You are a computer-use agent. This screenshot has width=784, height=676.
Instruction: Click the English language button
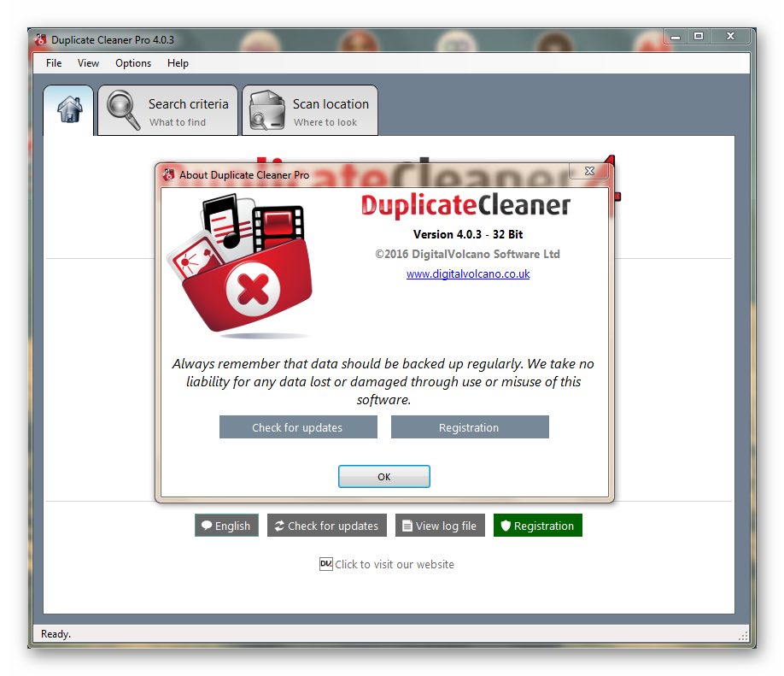[226, 526]
